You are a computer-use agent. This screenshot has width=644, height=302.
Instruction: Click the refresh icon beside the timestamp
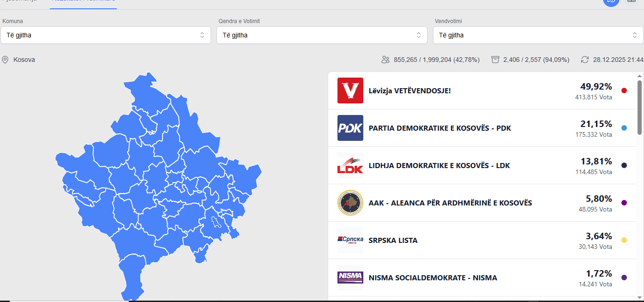585,60
